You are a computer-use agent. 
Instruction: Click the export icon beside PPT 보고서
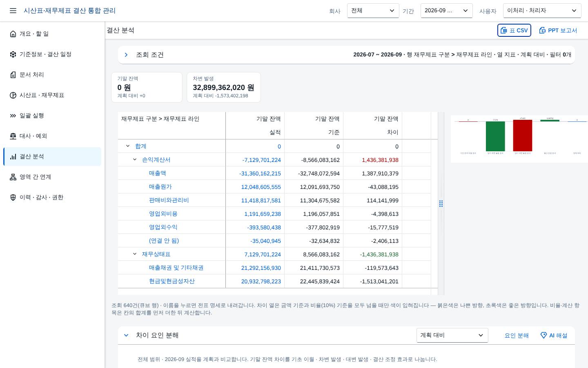(x=542, y=30)
